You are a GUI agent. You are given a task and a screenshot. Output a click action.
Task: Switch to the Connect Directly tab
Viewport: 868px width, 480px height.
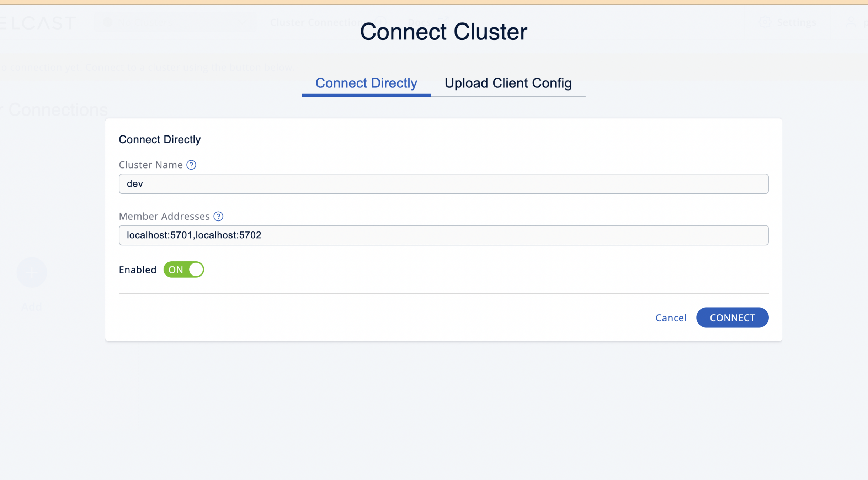[x=366, y=83]
